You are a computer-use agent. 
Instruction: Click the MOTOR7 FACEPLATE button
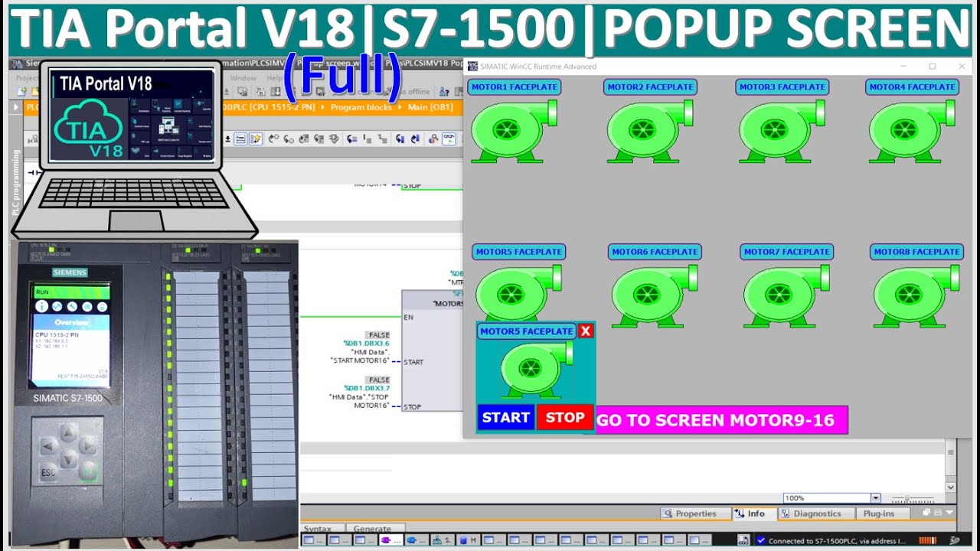point(787,252)
